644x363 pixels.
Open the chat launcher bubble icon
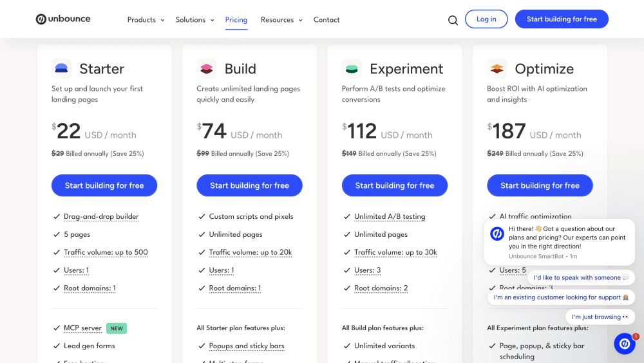tap(625, 343)
